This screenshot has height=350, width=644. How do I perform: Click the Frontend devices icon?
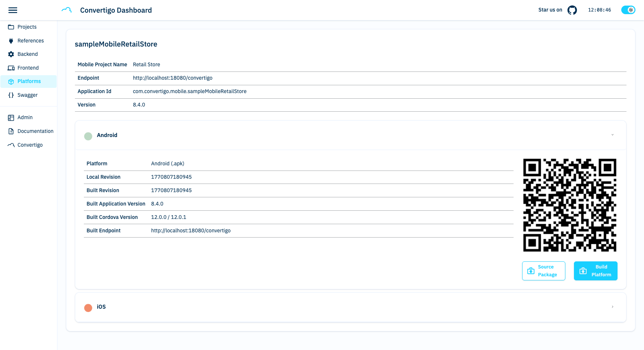tap(11, 68)
